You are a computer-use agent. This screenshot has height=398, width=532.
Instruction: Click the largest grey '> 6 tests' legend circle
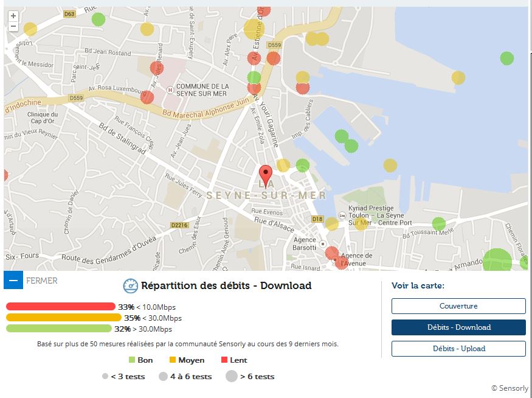[x=231, y=376]
